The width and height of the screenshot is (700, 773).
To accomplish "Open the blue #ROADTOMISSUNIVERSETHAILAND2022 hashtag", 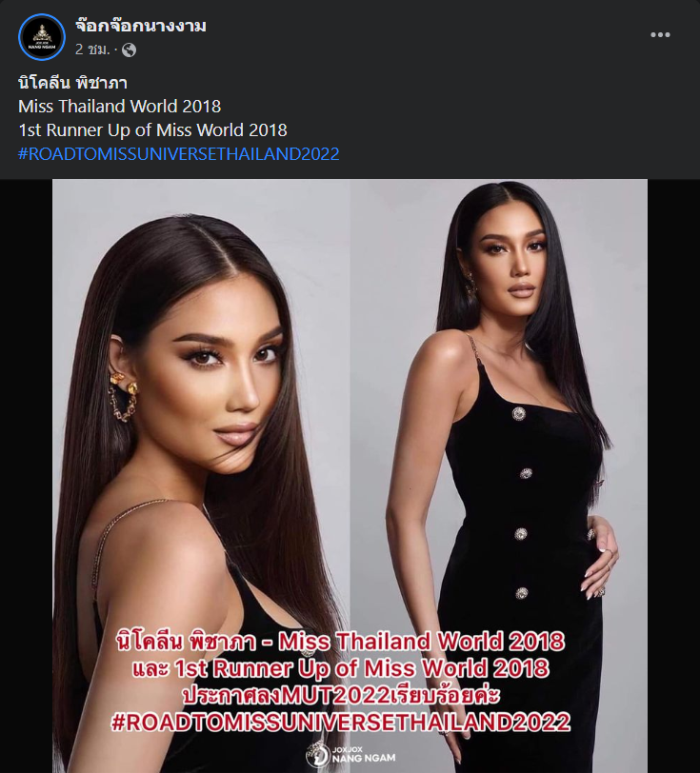I will 179,154.
